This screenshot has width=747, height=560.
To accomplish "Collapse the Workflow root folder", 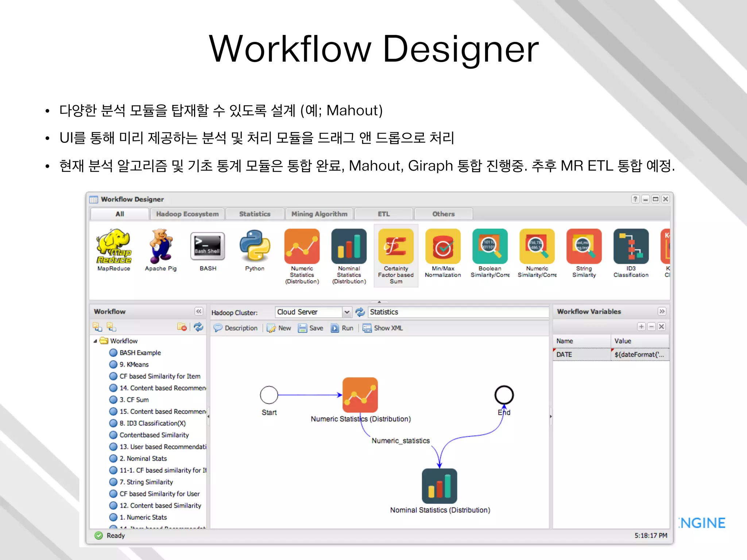I will (x=96, y=341).
